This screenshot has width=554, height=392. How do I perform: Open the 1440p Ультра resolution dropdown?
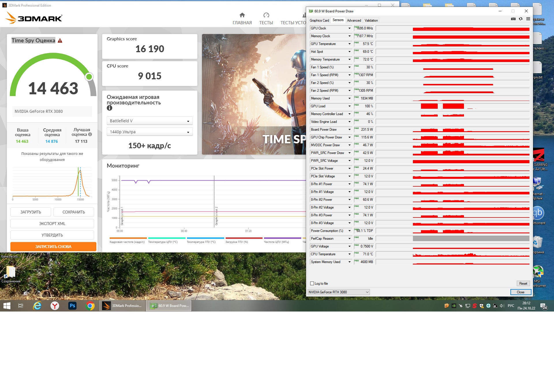(x=149, y=132)
